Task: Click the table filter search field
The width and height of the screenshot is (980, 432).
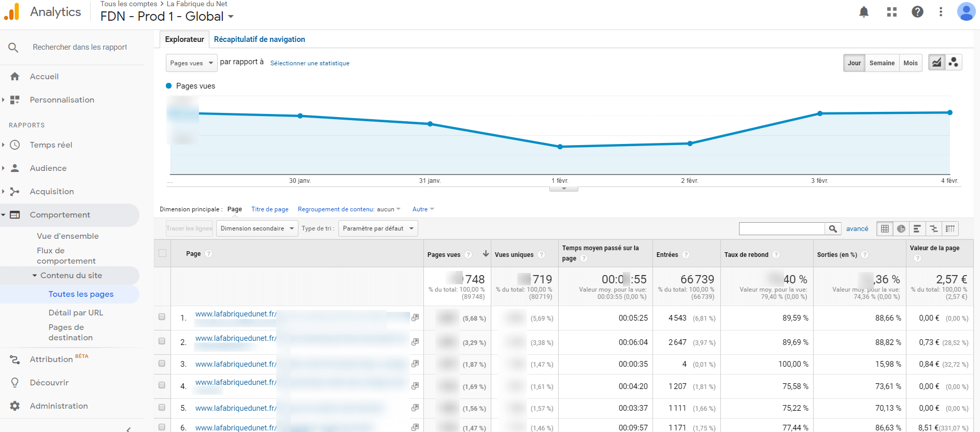Action: tap(782, 228)
